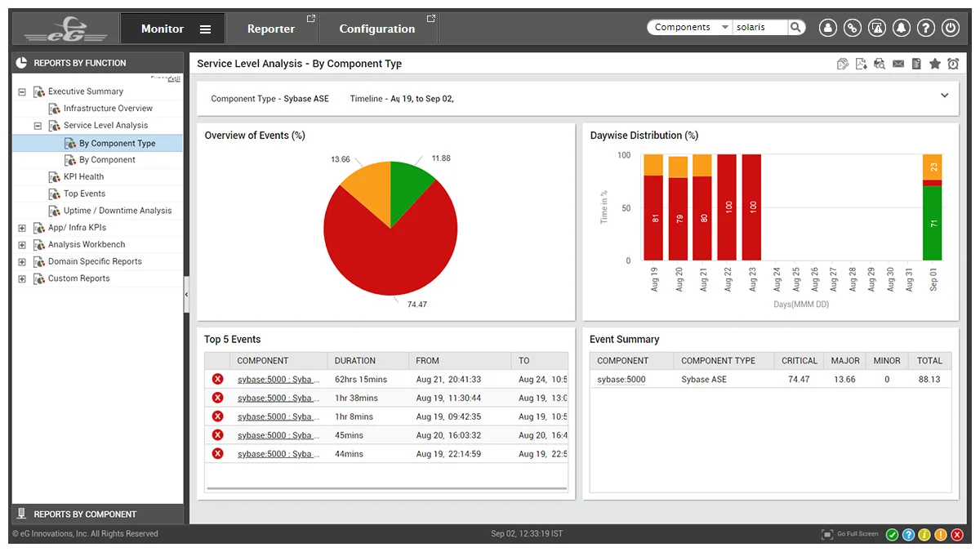
Task: Click the Top 5 Events horizontal scrollbar
Action: (386, 488)
